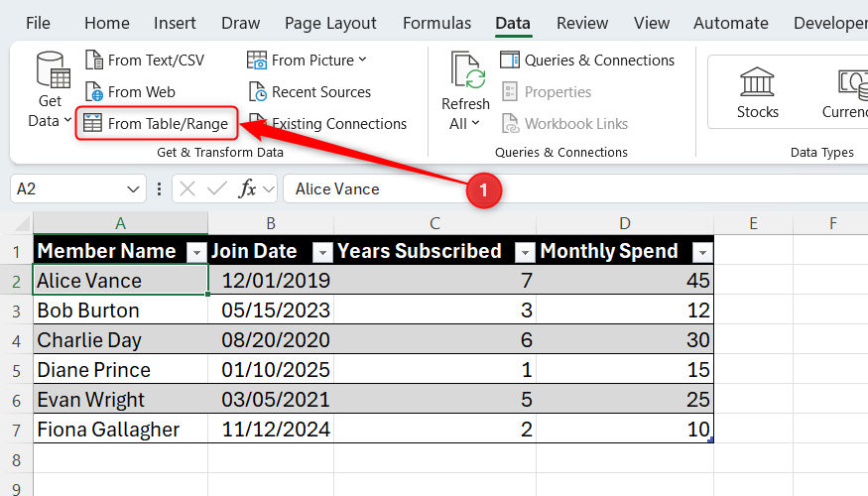The image size is (868, 496).
Task: Switch to the Formulas tab
Action: tap(436, 23)
